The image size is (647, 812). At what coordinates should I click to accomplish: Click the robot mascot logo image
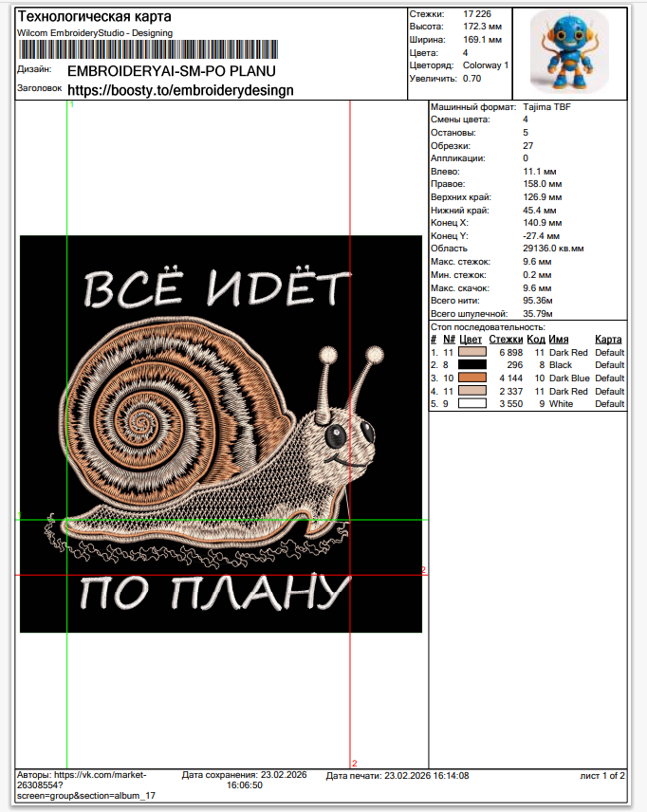(569, 48)
